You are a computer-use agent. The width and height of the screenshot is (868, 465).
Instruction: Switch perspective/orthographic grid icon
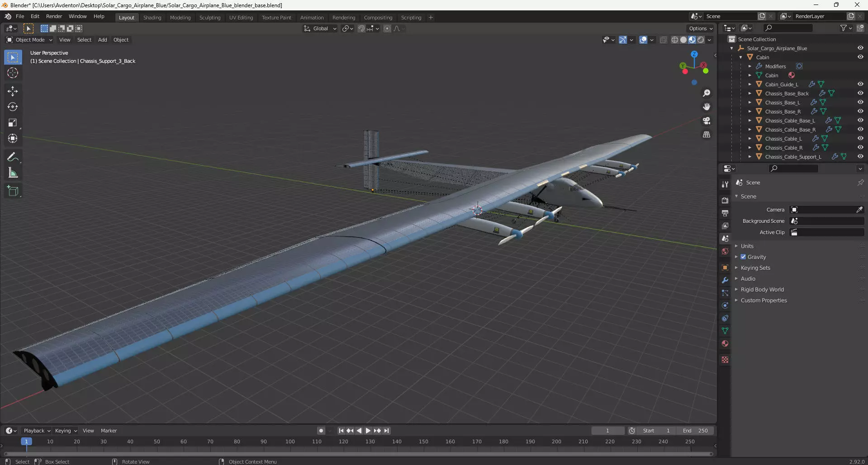click(x=707, y=135)
